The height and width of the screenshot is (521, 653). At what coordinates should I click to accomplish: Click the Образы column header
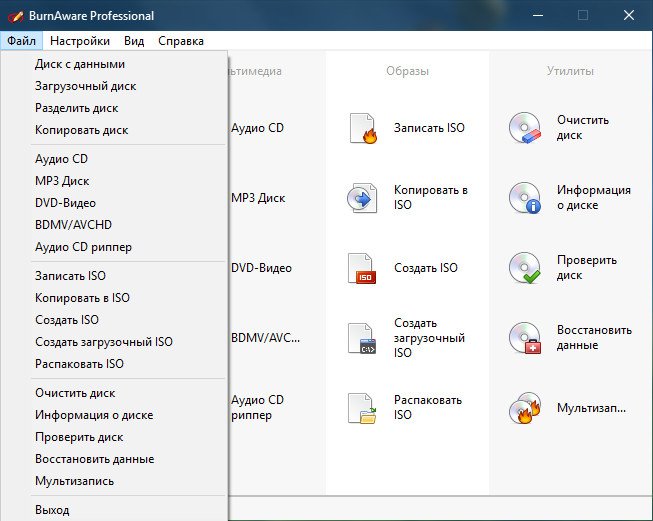click(407, 71)
